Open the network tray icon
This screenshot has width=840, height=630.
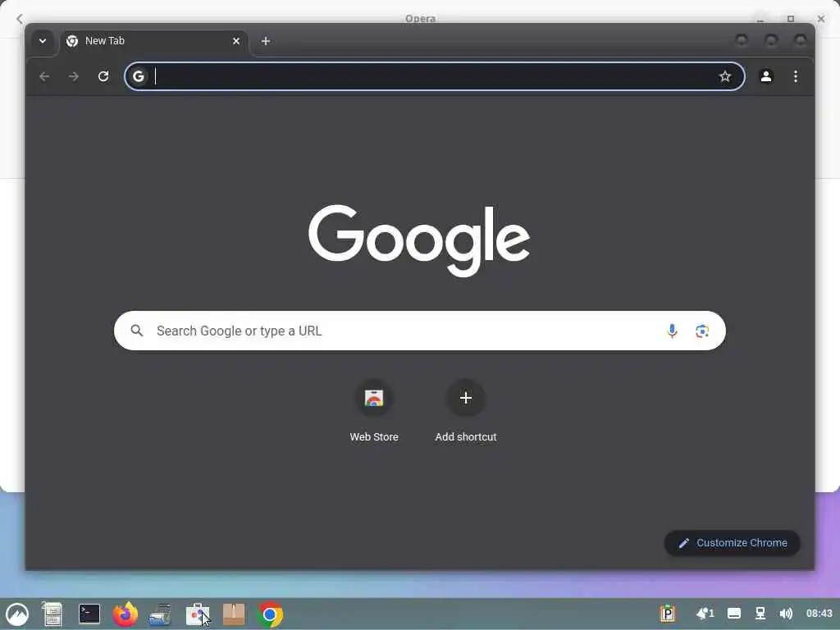tap(760, 614)
